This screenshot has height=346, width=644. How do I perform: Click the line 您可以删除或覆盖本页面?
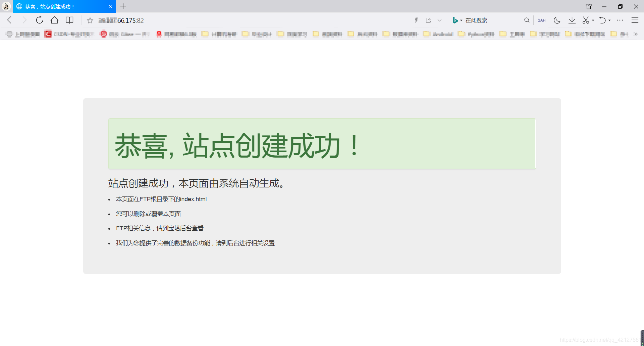pos(148,214)
